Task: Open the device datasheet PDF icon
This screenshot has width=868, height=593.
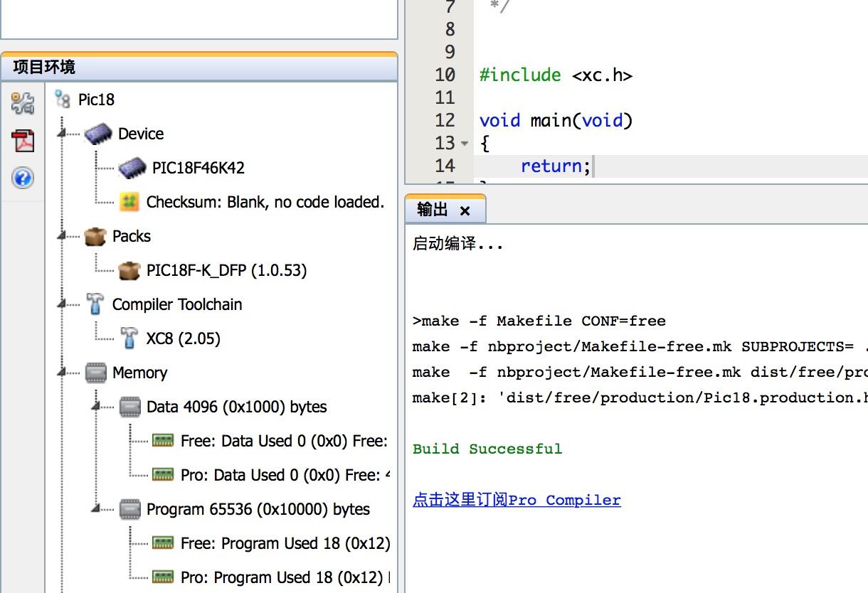Action: (x=23, y=141)
